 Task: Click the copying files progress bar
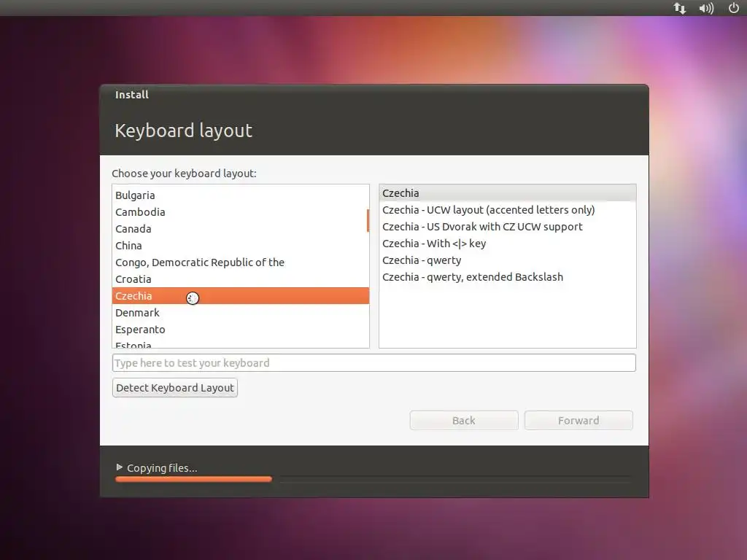(373, 480)
